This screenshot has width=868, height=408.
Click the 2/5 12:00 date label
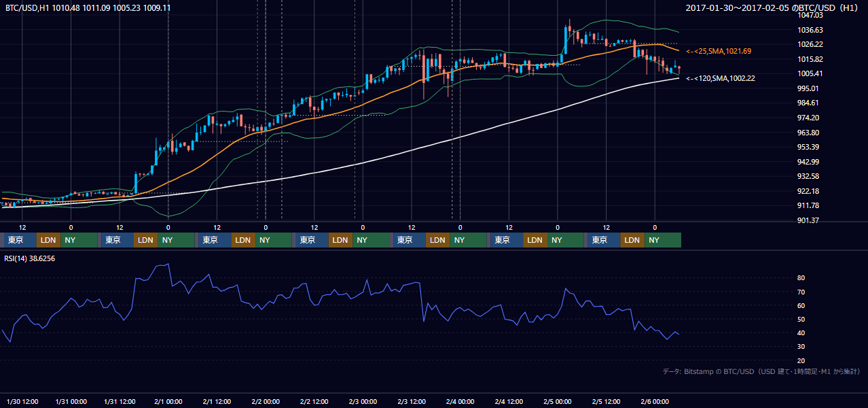[607, 402]
